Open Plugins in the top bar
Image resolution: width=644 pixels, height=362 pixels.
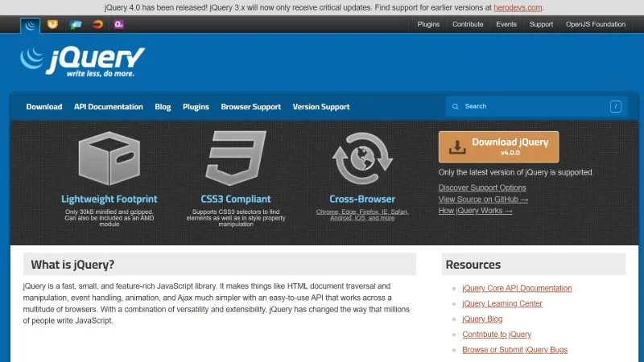[x=428, y=24]
